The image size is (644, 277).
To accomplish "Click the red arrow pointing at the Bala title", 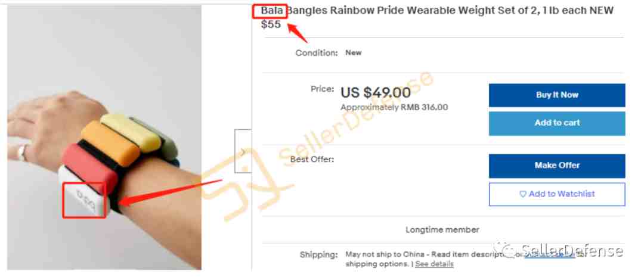I will tap(297, 33).
